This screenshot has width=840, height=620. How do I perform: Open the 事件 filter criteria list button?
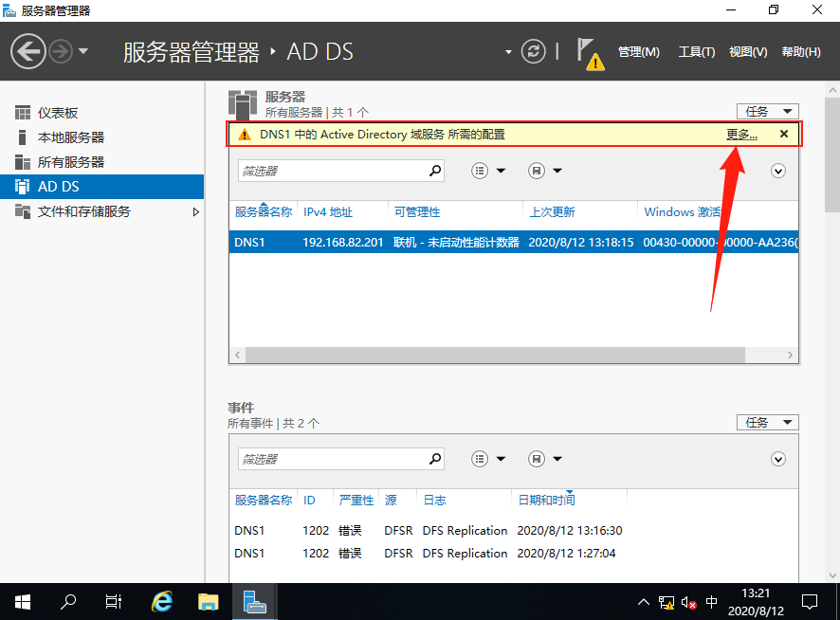(480, 459)
